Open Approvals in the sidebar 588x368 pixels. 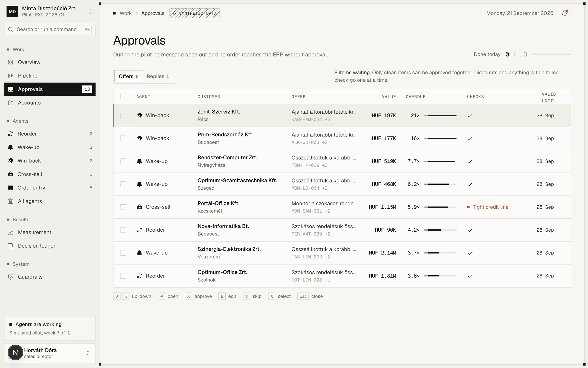coord(50,89)
